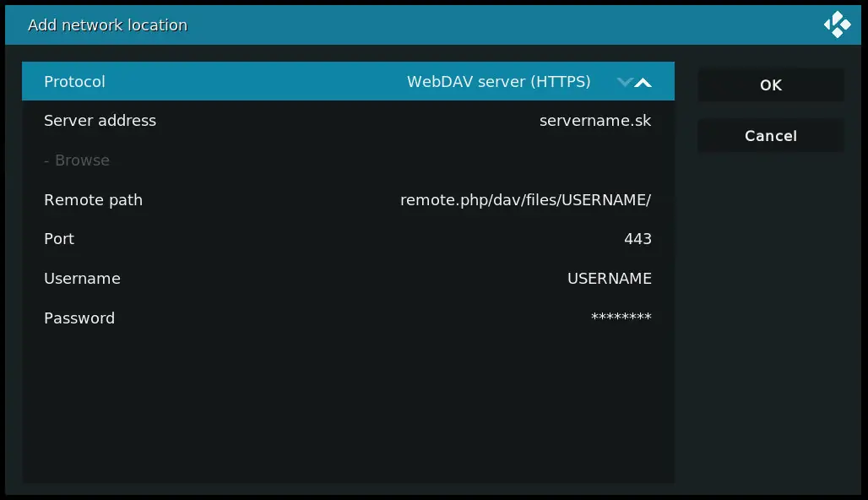Confirm with the OK button
Image resolution: width=868 pixels, height=500 pixels.
click(771, 85)
